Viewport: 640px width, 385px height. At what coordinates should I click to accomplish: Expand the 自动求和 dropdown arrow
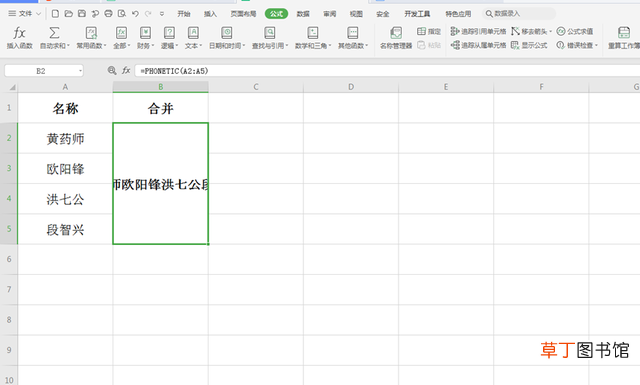click(68, 46)
